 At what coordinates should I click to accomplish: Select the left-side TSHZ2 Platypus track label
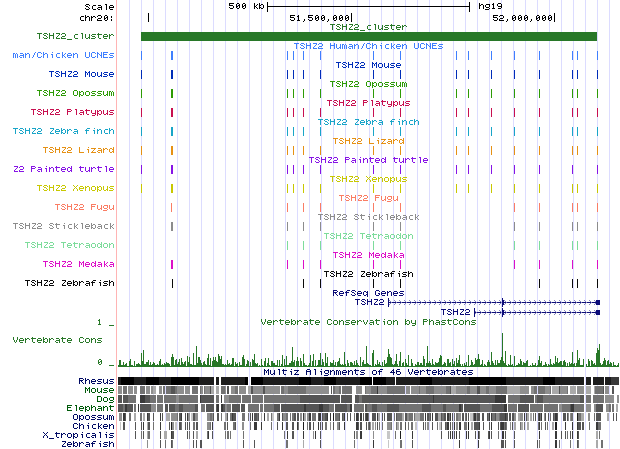click(72, 112)
